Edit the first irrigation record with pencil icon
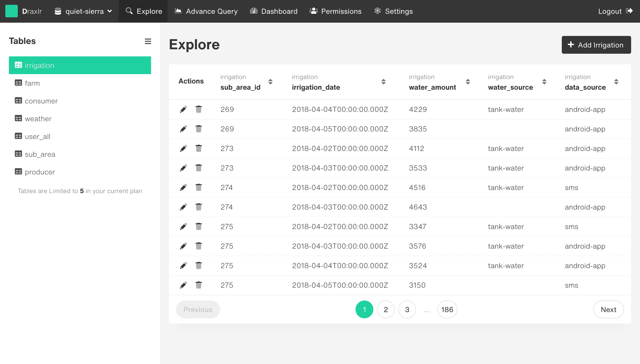This screenshot has height=364, width=640. pos(183,109)
